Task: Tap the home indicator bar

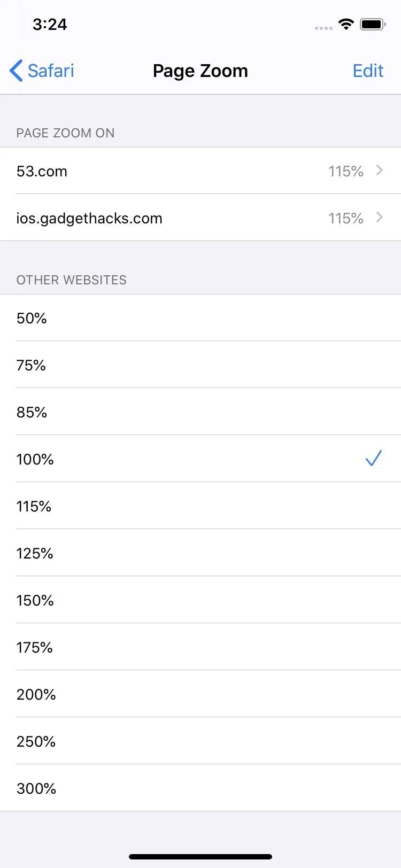Action: (200, 857)
